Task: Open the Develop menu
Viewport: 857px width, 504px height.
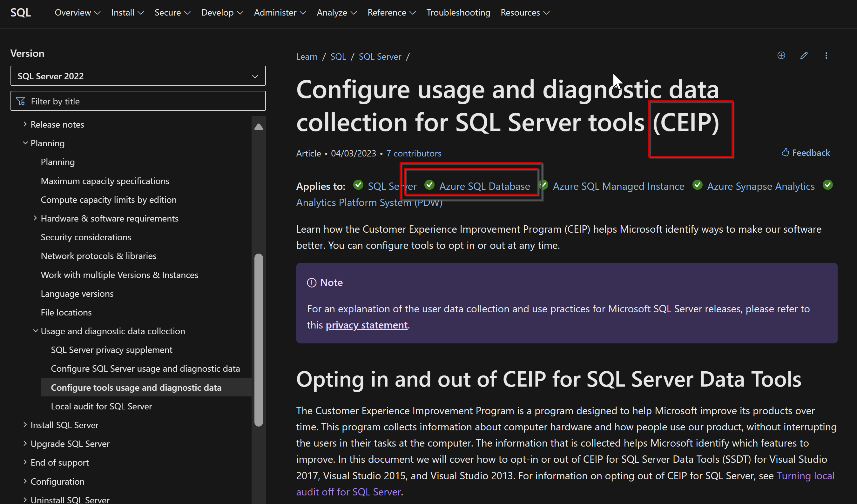Action: pos(222,13)
